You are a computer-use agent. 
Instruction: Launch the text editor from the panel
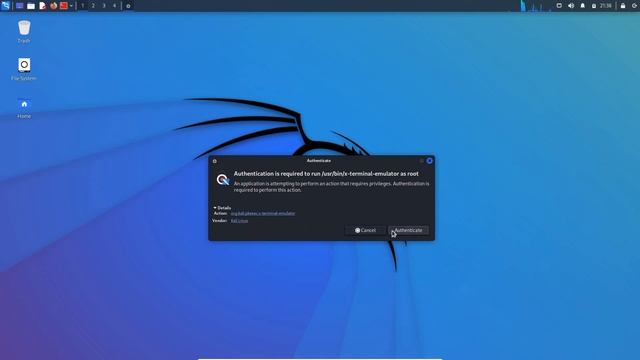(42, 6)
